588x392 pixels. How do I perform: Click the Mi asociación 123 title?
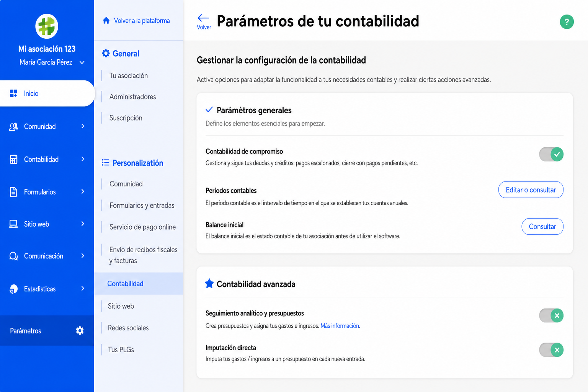pyautogui.click(x=47, y=49)
